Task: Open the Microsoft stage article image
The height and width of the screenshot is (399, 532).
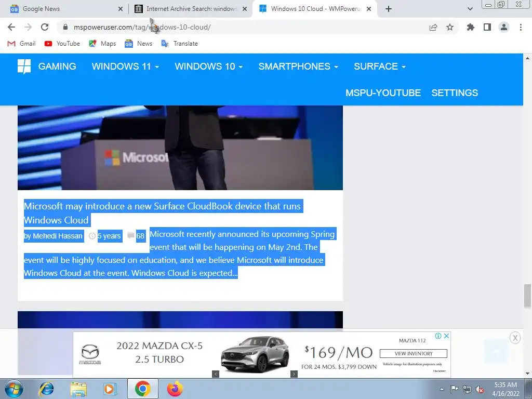Action: coord(180,148)
